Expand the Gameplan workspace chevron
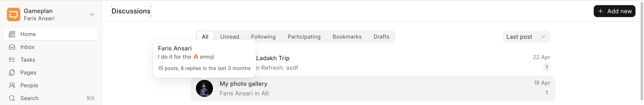 pos(92,15)
